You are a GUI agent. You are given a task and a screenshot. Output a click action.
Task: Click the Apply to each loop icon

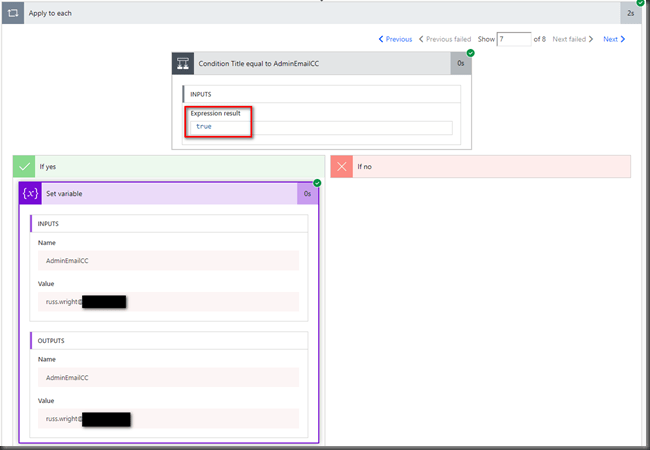coord(12,13)
